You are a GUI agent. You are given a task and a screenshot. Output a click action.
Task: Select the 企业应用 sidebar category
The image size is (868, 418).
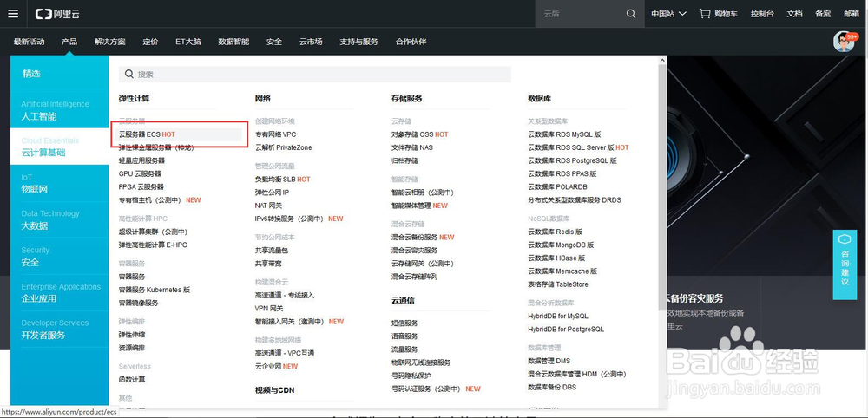tap(59, 293)
